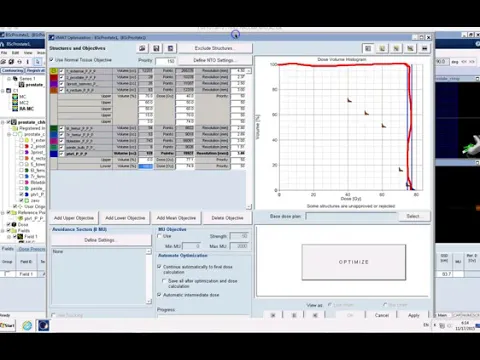
Task: Click the dark round taskbar application icon
Action: tap(43, 325)
